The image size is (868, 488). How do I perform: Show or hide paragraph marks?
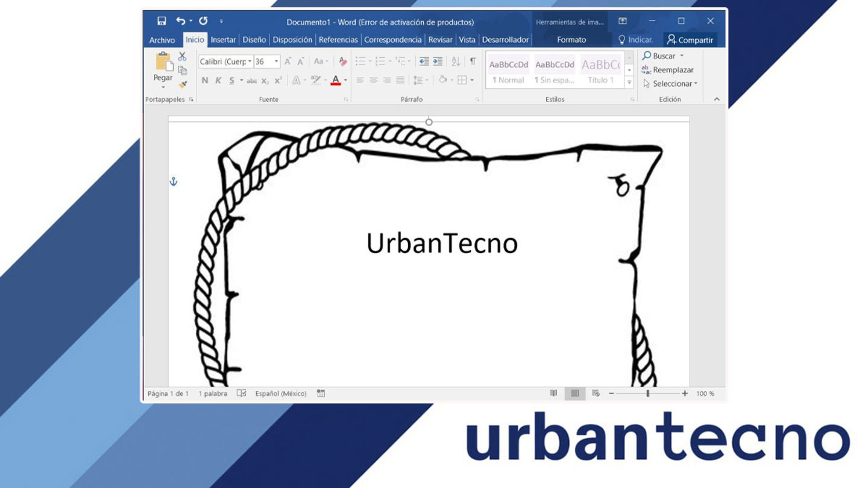pyautogui.click(x=473, y=61)
